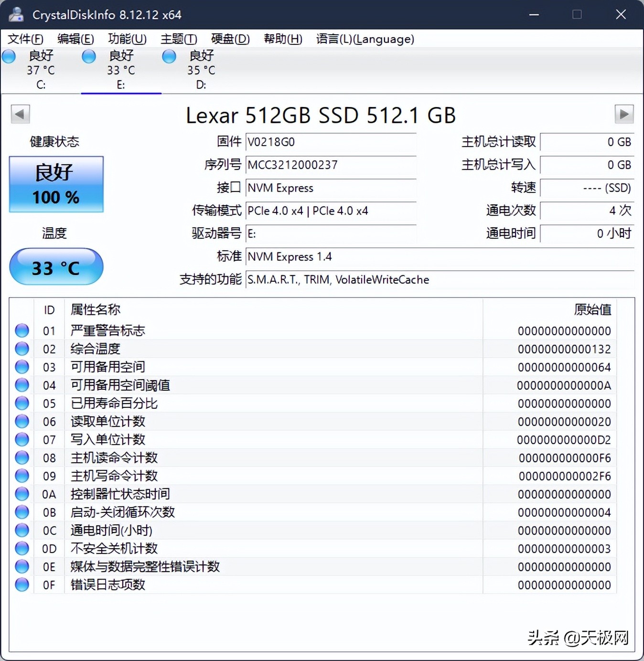The image size is (644, 661).
Task: Click the CrystalDiskInfo application icon
Action: coord(16,14)
